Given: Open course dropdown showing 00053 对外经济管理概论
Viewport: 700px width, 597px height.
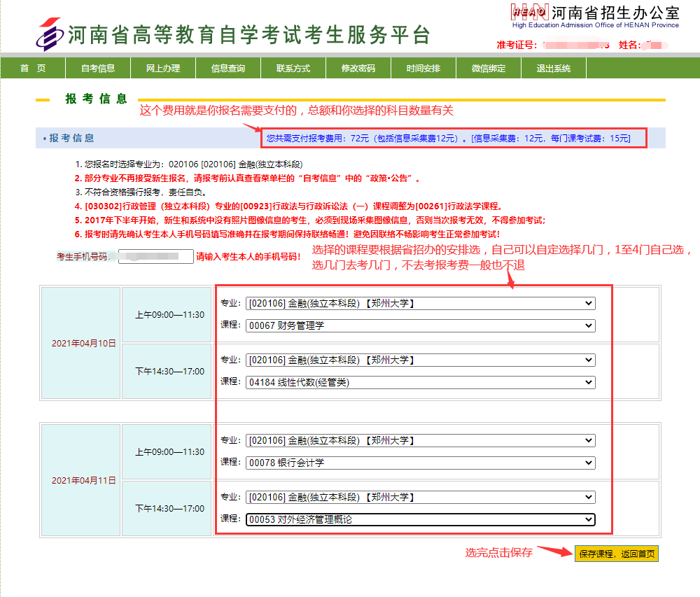Looking at the screenshot, I should (x=420, y=519).
